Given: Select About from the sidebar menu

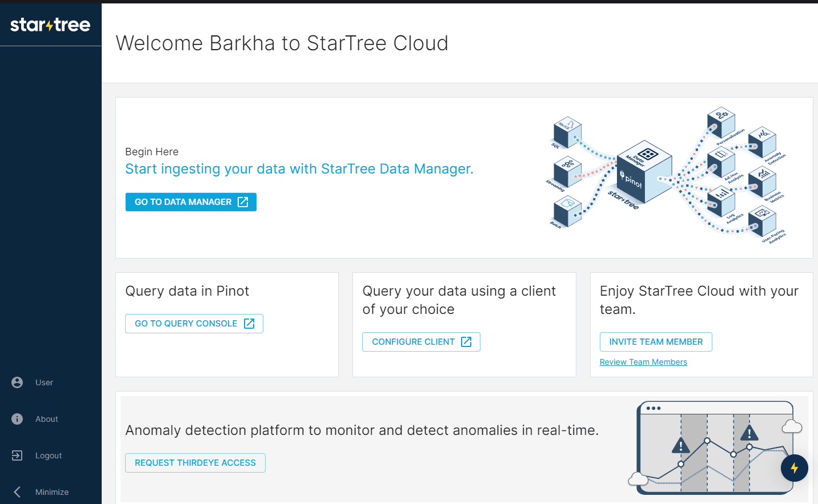Looking at the screenshot, I should click(x=46, y=418).
